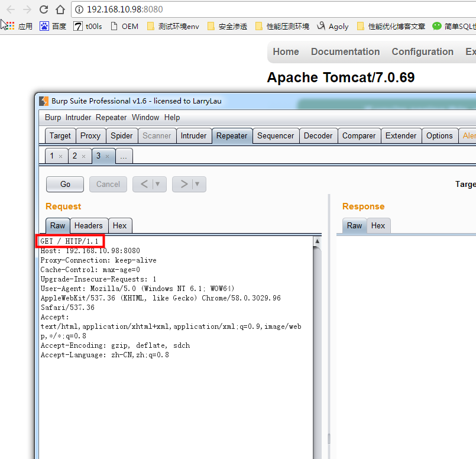Open Tomcat Documentation link
The image size is (476, 459).
(x=345, y=52)
